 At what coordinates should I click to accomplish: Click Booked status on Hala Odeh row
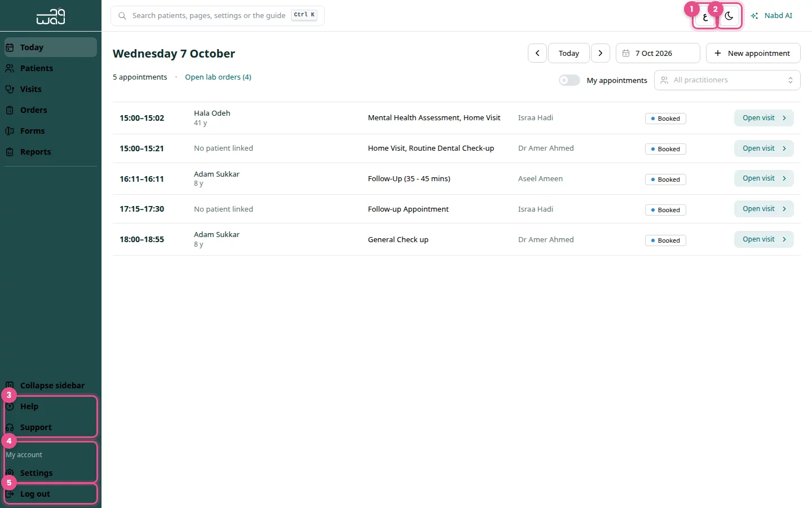point(665,119)
